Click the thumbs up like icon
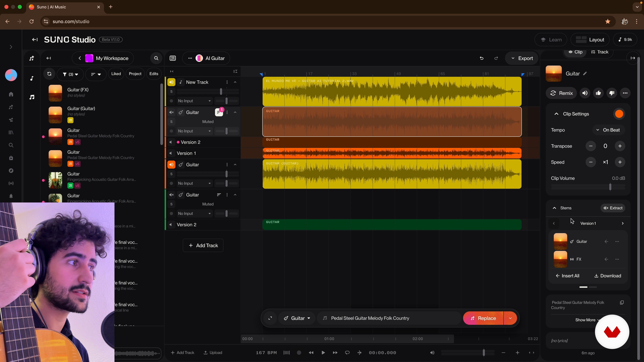The height and width of the screenshot is (362, 644). coord(598,93)
